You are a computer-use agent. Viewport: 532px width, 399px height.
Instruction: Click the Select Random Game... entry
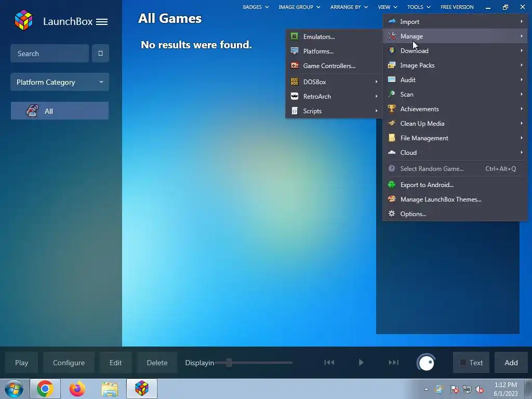[x=455, y=169]
